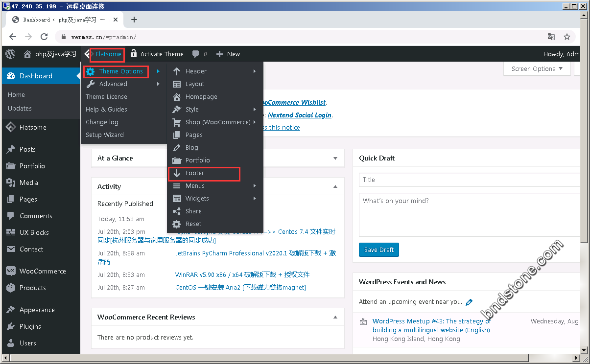Click the Style paintbrush icon
Image resolution: width=590 pixels, height=364 pixels.
(x=177, y=110)
